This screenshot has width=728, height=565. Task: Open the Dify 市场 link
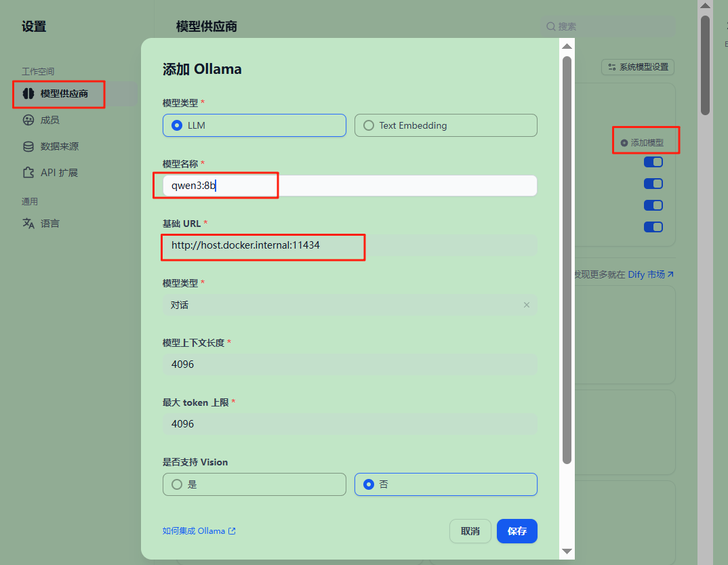click(x=651, y=274)
